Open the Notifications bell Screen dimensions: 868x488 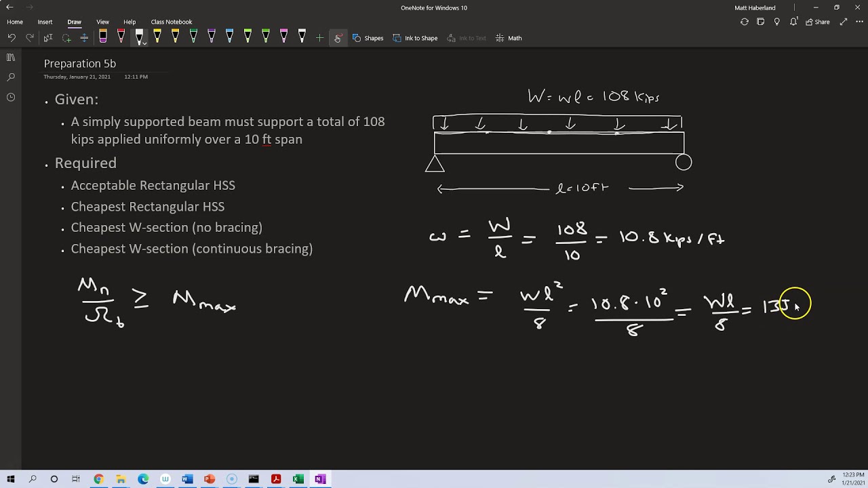pos(793,22)
